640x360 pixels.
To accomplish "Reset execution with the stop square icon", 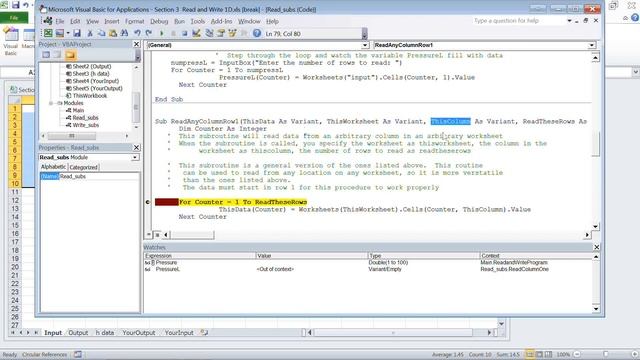I will click(x=184, y=33).
